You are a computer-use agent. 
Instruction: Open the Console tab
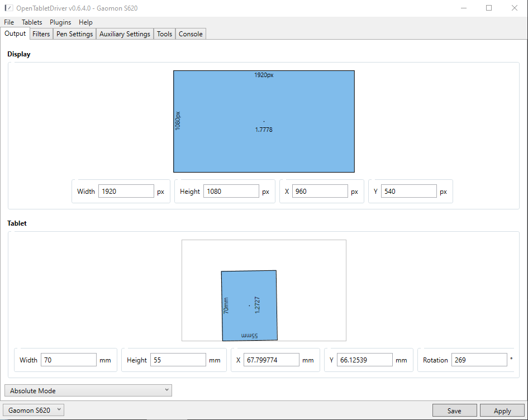point(191,34)
